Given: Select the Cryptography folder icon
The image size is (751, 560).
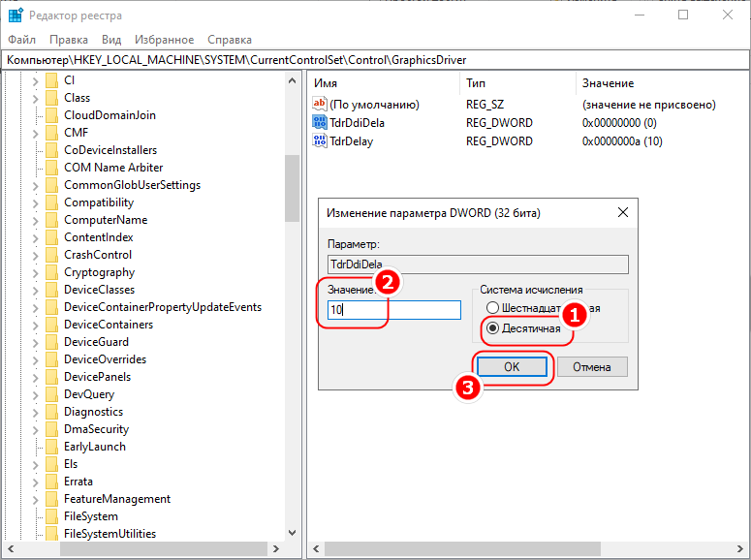Looking at the screenshot, I should (x=52, y=272).
